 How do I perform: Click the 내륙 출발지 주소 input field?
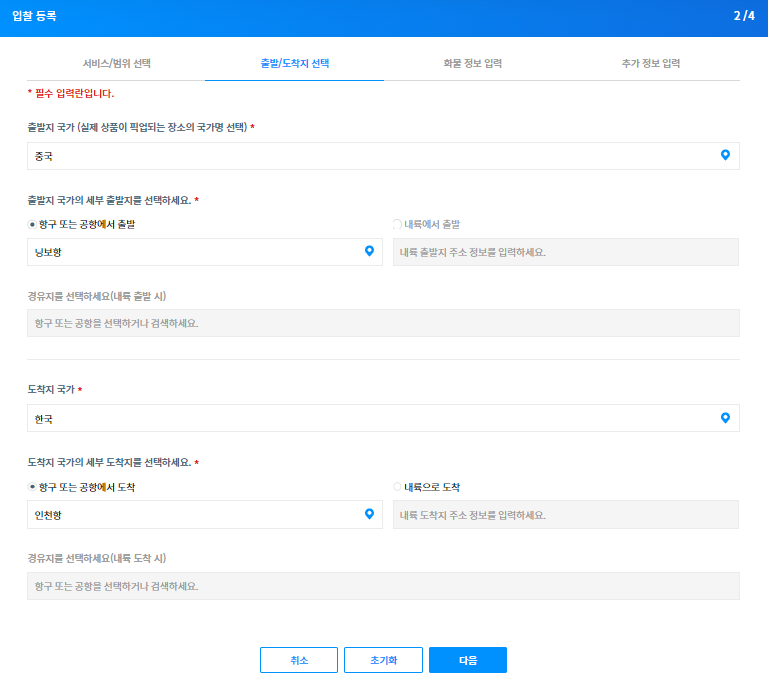pos(566,252)
